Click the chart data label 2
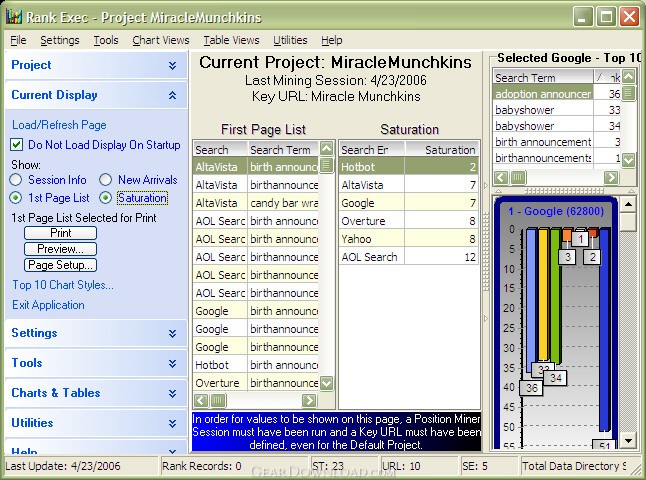646x480 pixels. [x=592, y=257]
